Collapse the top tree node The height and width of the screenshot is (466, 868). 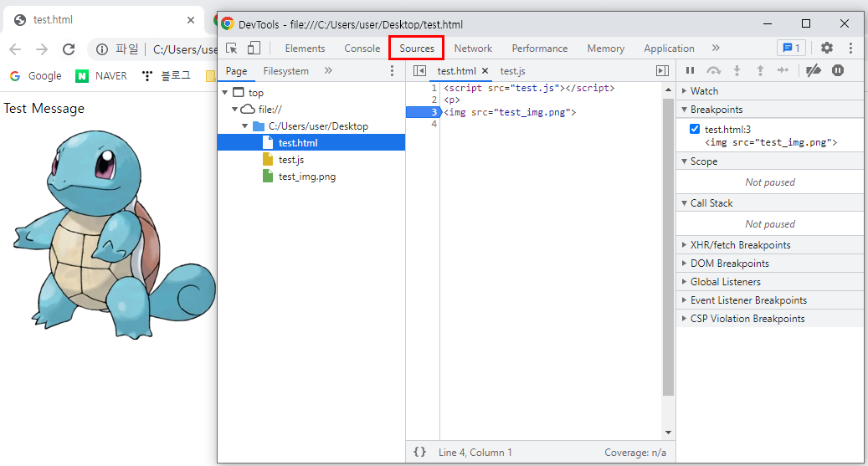coord(225,92)
